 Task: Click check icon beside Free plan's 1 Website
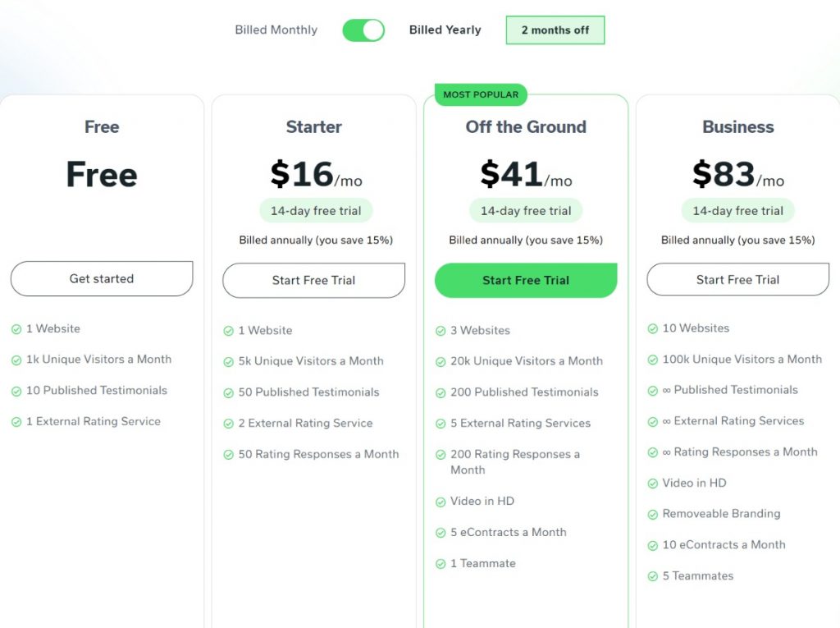[x=16, y=329]
